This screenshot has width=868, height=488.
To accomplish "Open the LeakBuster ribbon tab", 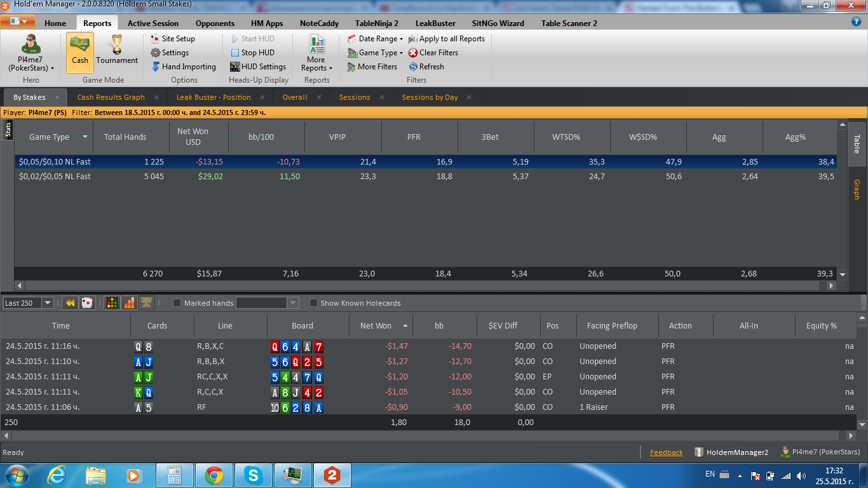I will point(435,24).
